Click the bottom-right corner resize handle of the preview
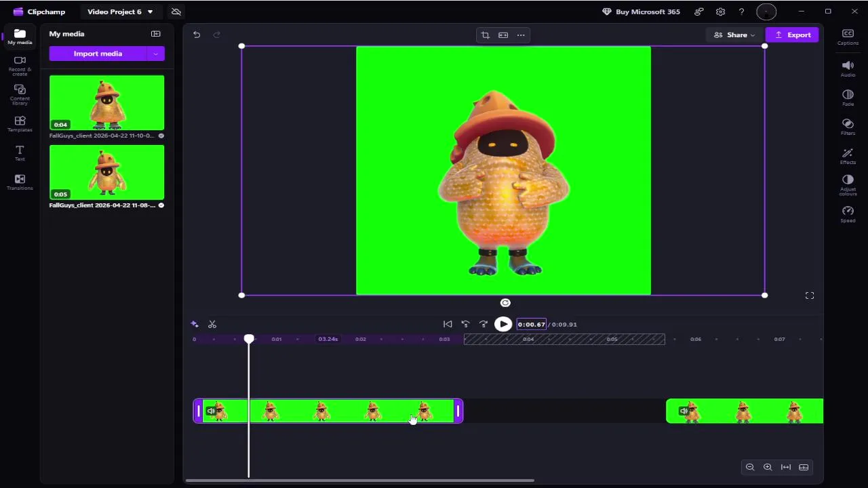Screen dimensions: 868x488 click(x=765, y=296)
